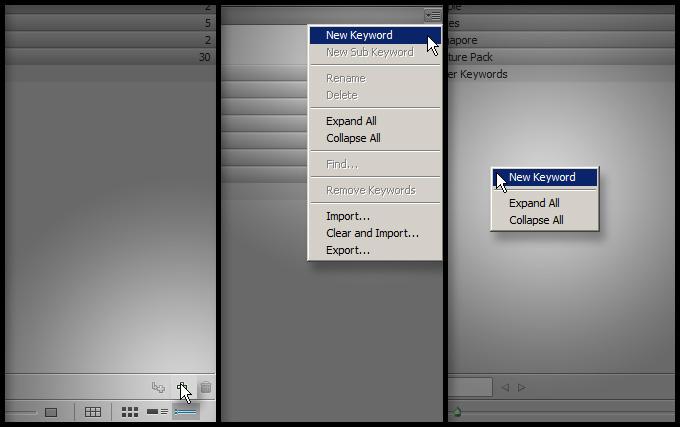
Task: Click the New Keyword plus icon
Action: pyautogui.click(x=182, y=387)
